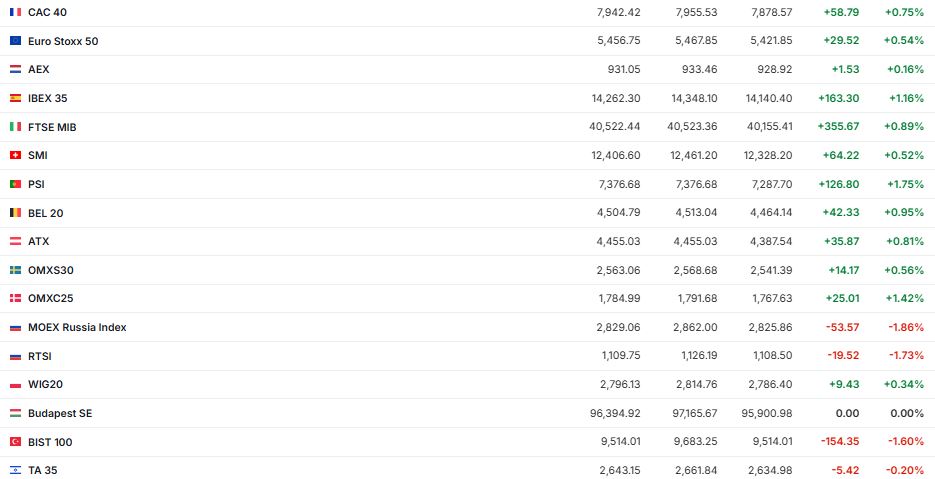Open the MOEX Russia Index link
Viewport: 935px width, 479px height.
click(x=77, y=327)
